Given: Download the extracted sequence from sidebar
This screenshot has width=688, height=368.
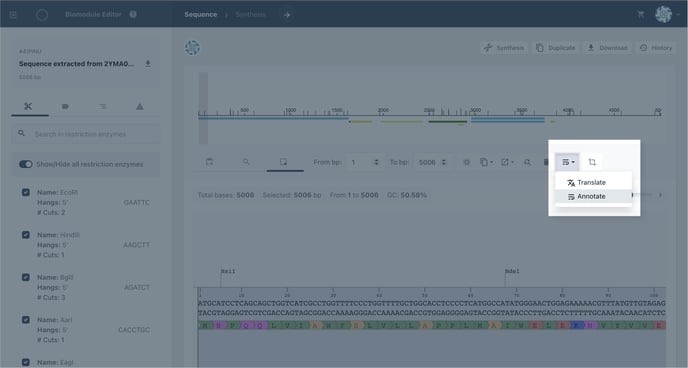Looking at the screenshot, I should click(148, 64).
